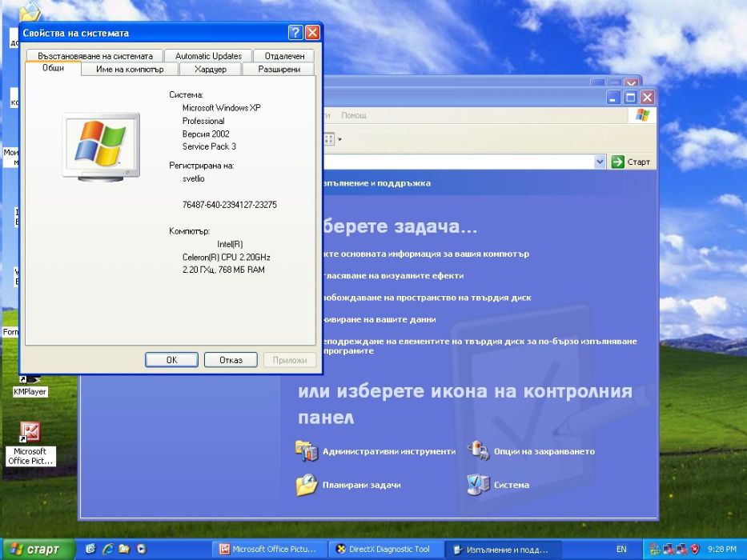
Task: Maximize the Control Panel window
Action: [x=630, y=98]
